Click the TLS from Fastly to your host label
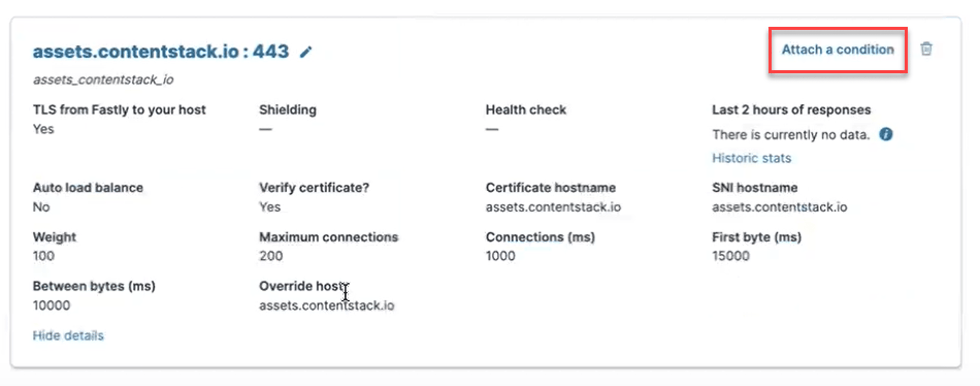The width and height of the screenshot is (980, 386). click(119, 110)
